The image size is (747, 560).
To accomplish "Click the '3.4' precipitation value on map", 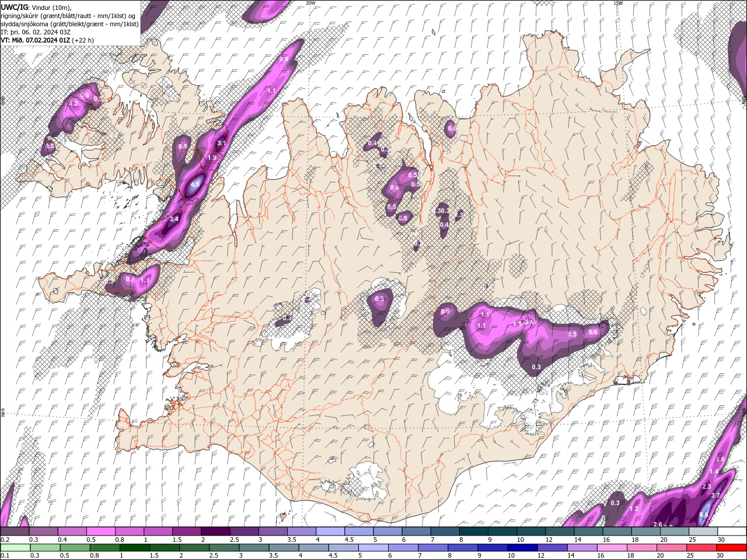I will click(x=173, y=219).
